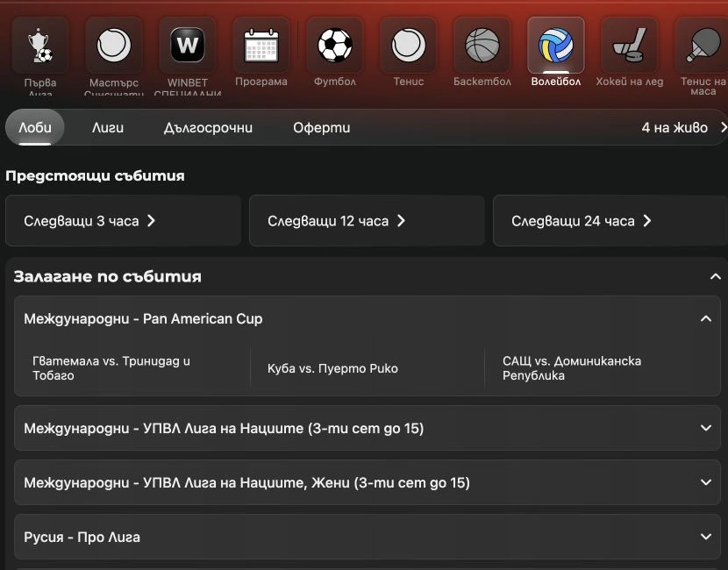Image resolution: width=728 pixels, height=570 pixels.
Task: Collapse the Залагане по събития section
Action: [716, 276]
